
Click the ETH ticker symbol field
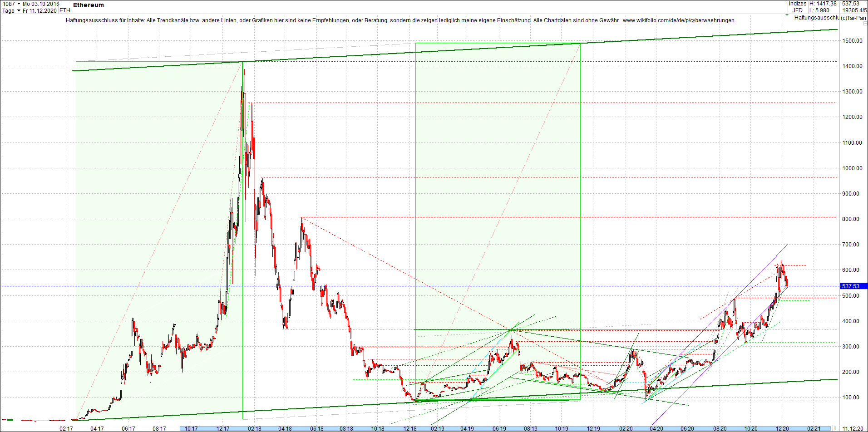click(x=65, y=10)
